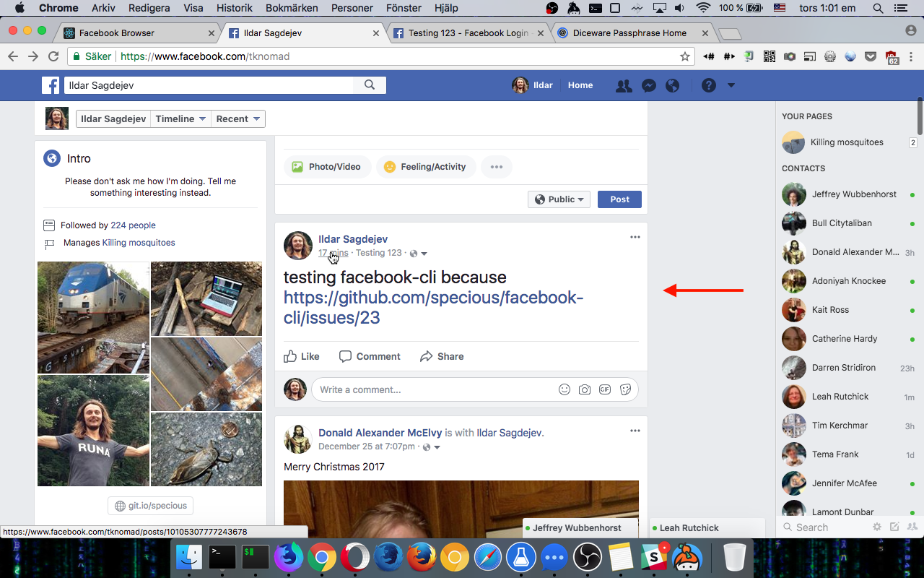Open options menu on Donald's post

pyautogui.click(x=635, y=431)
